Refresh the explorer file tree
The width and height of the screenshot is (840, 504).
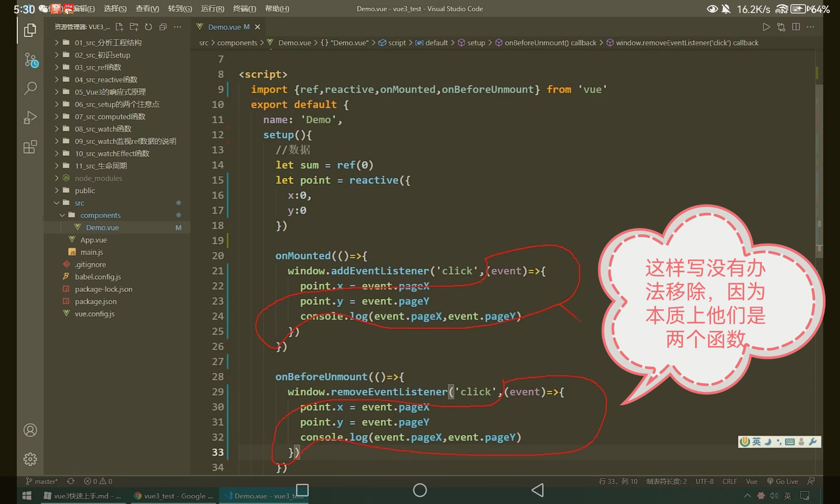pos(148,27)
